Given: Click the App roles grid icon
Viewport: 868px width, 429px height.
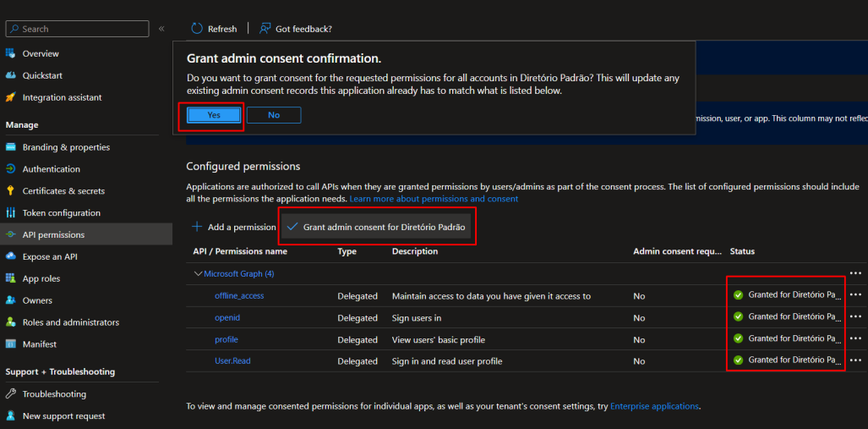Looking at the screenshot, I should 10,278.
